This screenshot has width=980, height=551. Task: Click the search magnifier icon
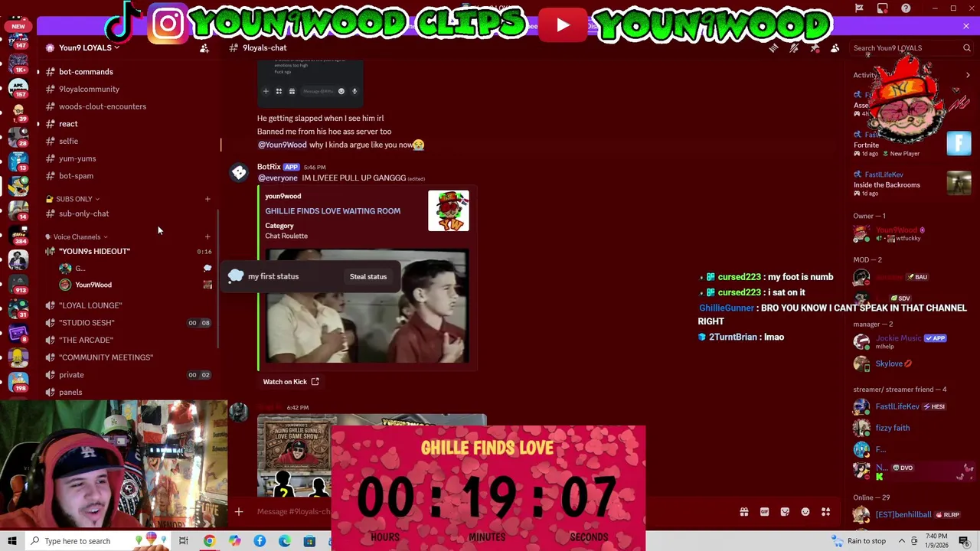pos(967,47)
